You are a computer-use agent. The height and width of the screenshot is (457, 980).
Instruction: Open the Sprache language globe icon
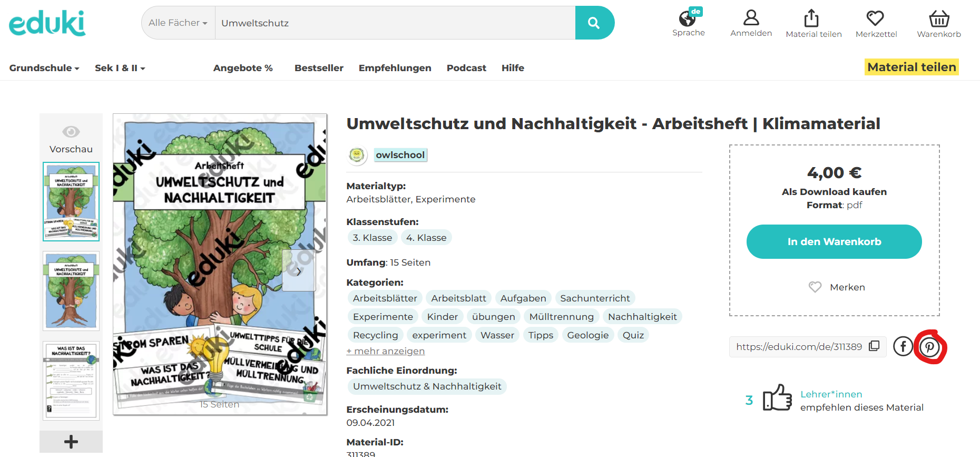click(688, 20)
